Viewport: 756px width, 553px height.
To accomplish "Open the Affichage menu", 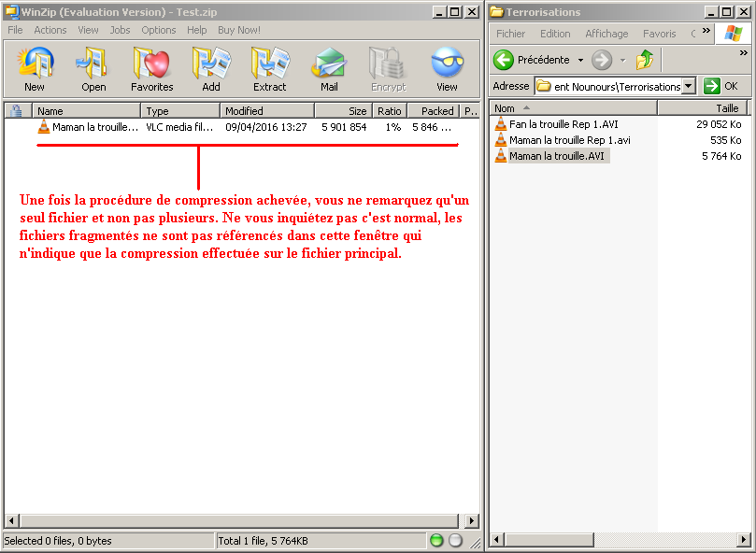I will [606, 34].
